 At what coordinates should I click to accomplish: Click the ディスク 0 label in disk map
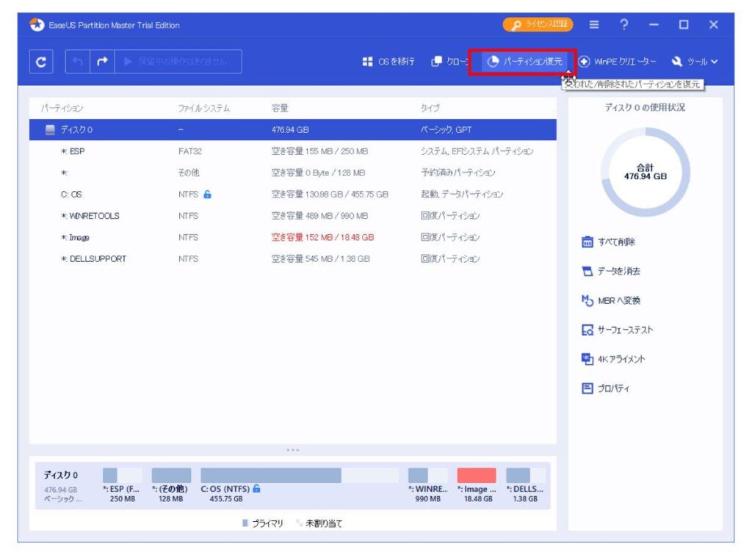pyautogui.click(x=61, y=475)
